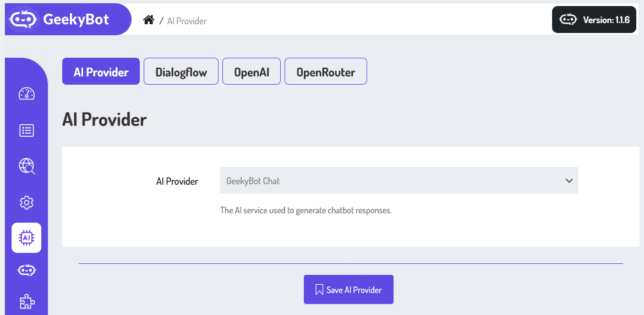Open the puzzle piece addons icon
The width and height of the screenshot is (644, 315).
(x=27, y=302)
